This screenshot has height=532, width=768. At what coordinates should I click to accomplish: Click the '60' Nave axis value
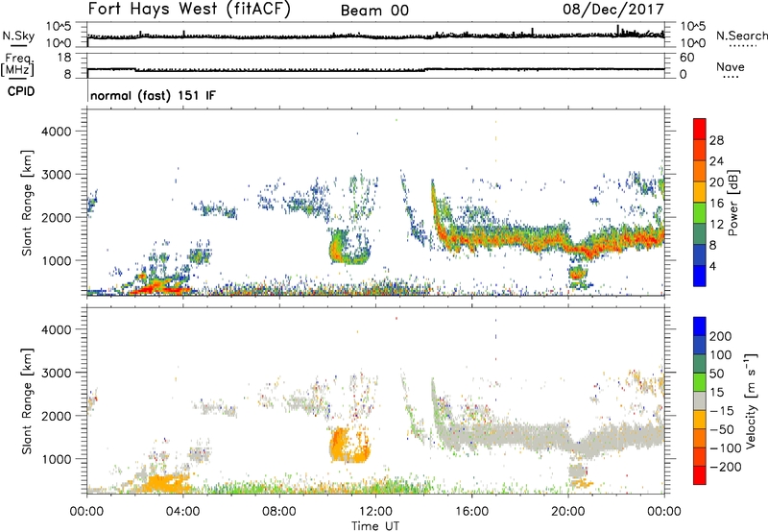(x=686, y=58)
